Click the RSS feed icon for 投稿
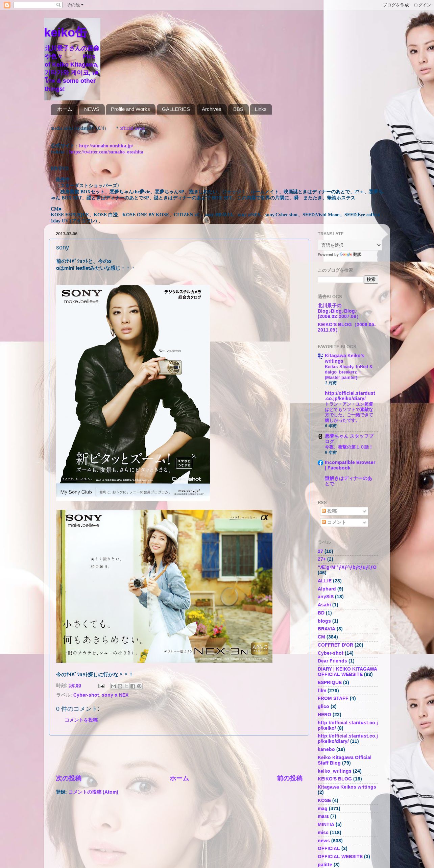Viewport: 434px width, 868px height. click(x=324, y=511)
